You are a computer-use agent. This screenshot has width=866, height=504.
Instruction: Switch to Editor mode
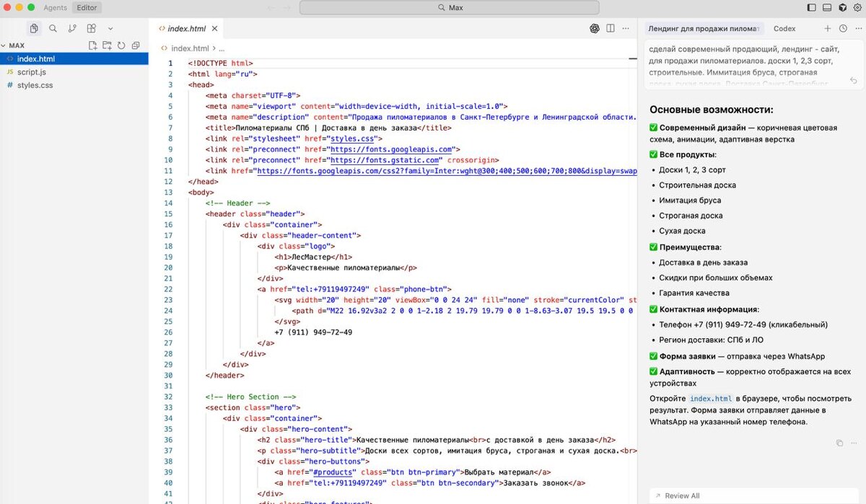click(x=87, y=8)
